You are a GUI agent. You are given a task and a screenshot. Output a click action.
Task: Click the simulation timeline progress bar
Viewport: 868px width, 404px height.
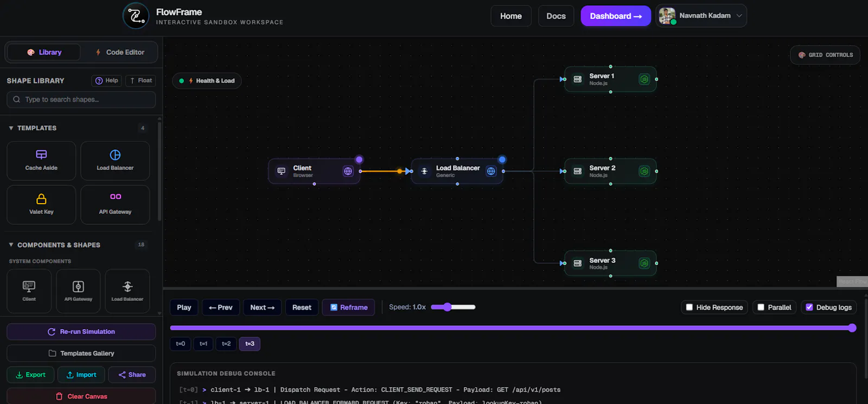point(510,328)
